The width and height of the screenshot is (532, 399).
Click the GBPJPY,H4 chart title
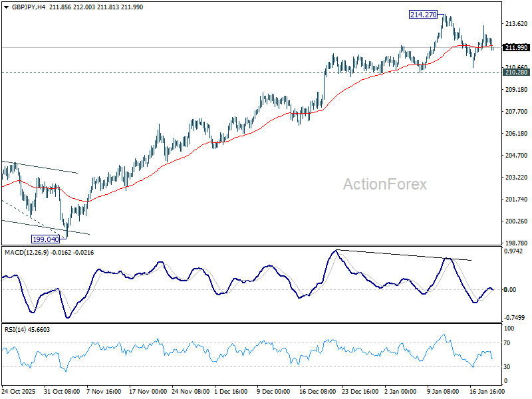[29, 7]
